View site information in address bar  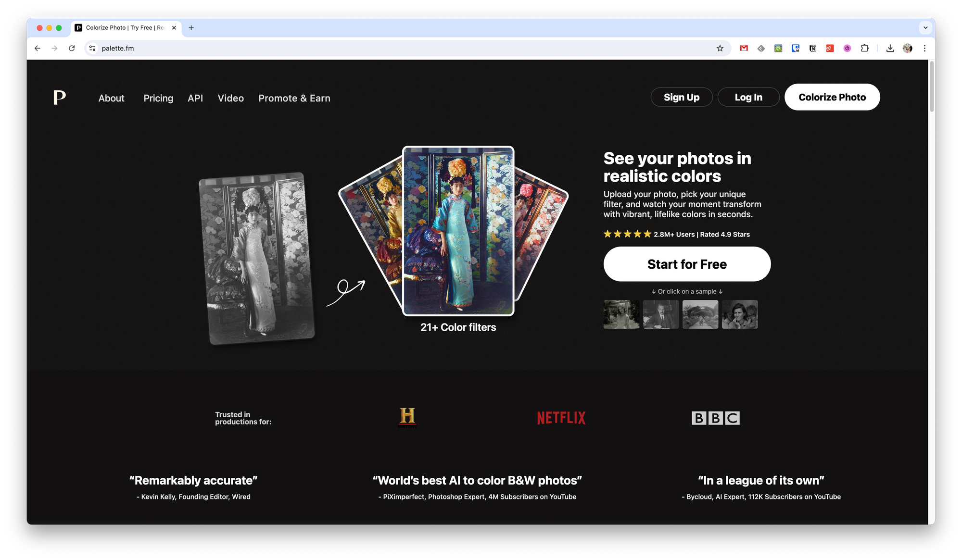92,48
